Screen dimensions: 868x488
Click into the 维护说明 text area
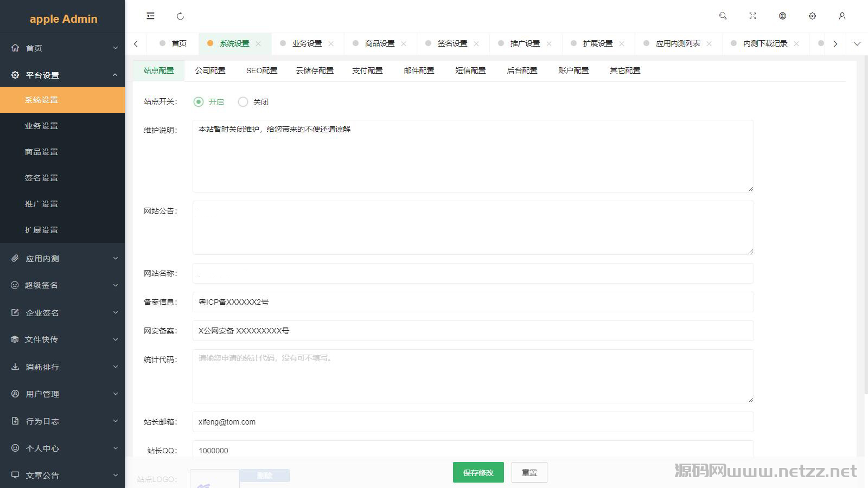point(473,156)
